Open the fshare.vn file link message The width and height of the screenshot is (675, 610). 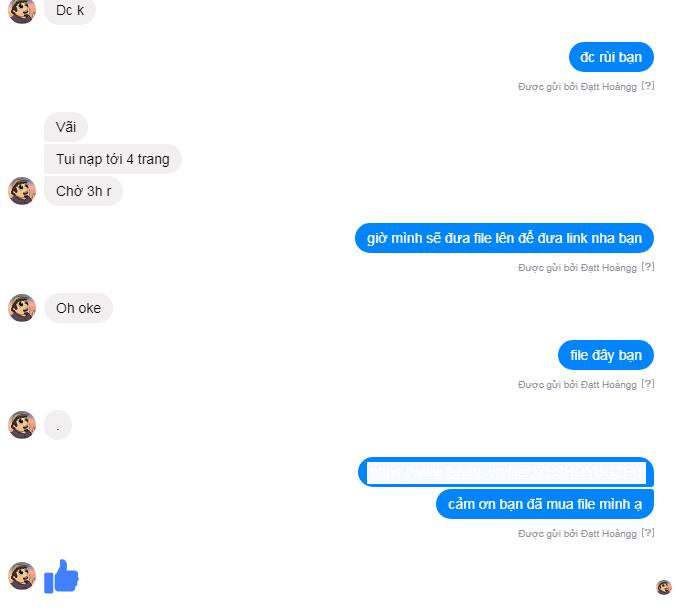506,472
